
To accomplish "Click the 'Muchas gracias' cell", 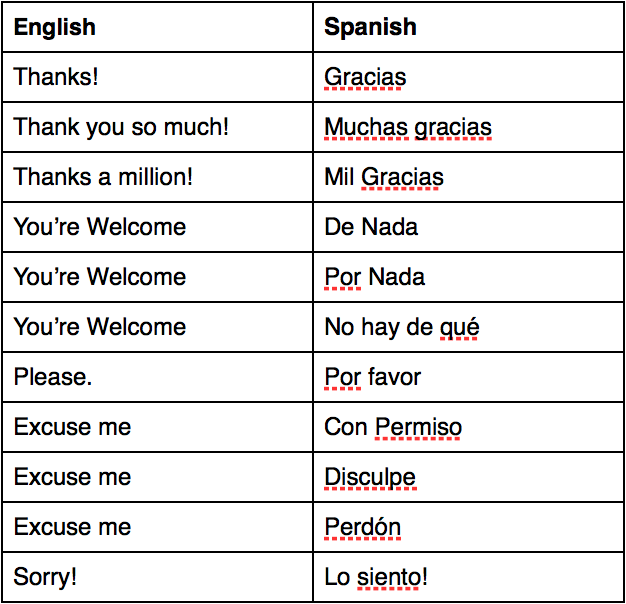I will (x=408, y=127).
